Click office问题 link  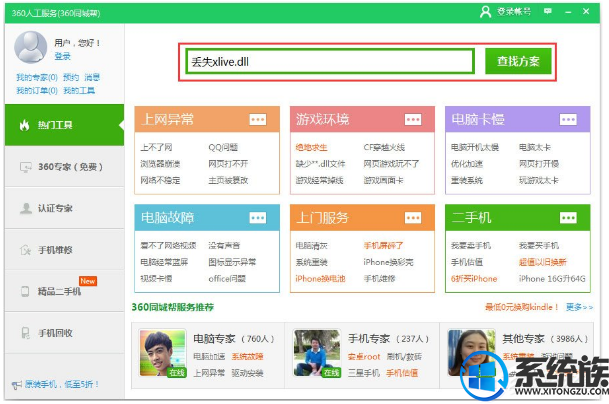(x=227, y=279)
